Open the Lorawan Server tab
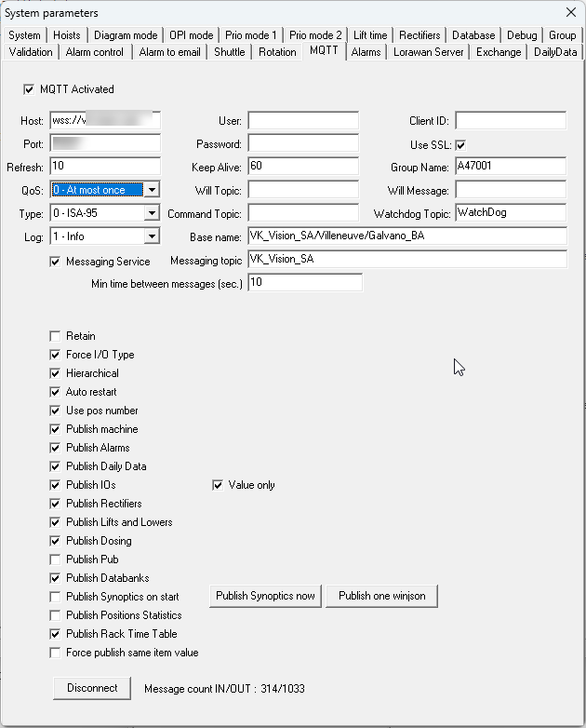The image size is (586, 728). pos(428,52)
